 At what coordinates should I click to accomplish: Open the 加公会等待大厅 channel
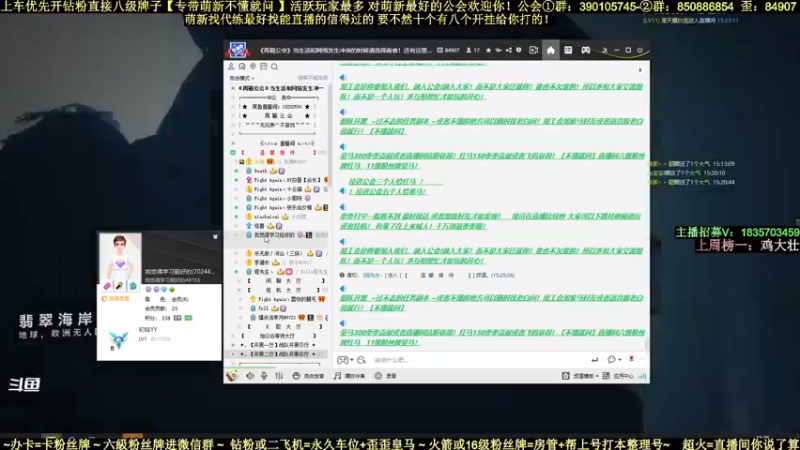coord(278,336)
